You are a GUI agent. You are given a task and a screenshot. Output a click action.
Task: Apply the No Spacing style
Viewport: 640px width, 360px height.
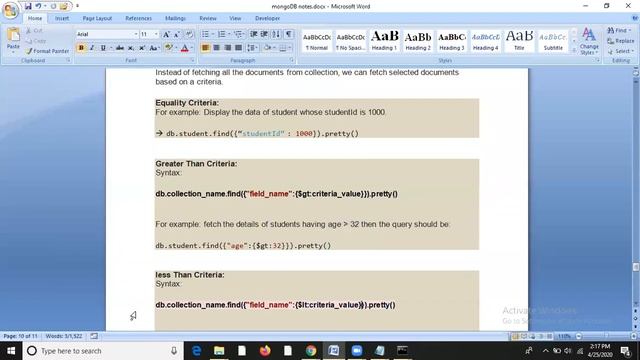(x=350, y=40)
